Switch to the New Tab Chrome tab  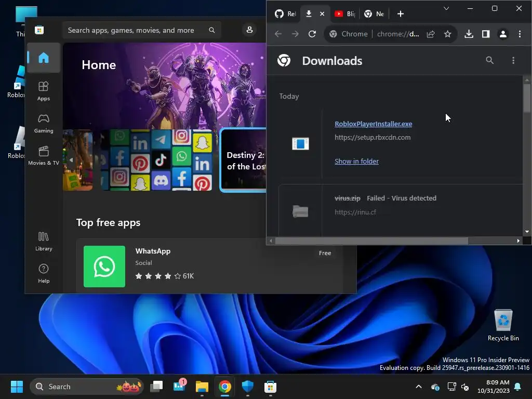(374, 14)
